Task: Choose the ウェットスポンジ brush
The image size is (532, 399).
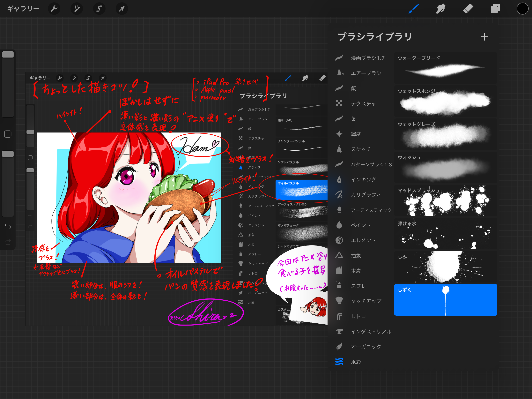Action: (x=445, y=101)
